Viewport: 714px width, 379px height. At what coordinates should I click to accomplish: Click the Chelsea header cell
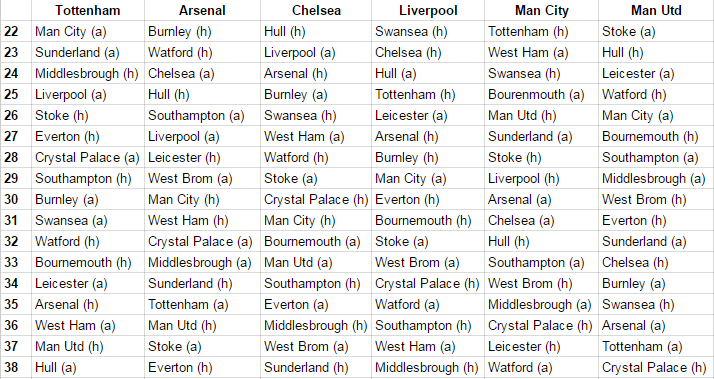pos(316,10)
